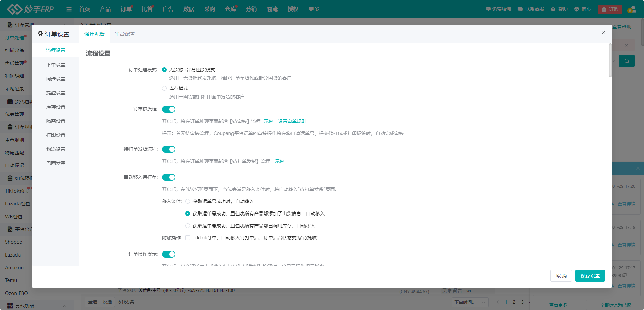Select 库存模式 radio option
Image resolution: width=644 pixels, height=310 pixels.
click(164, 88)
